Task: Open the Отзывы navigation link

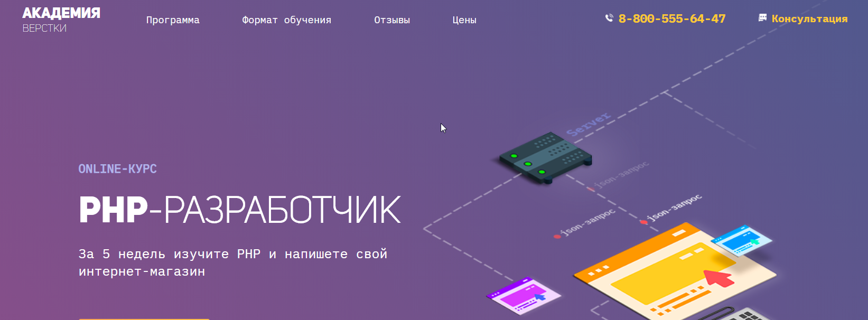Action: pyautogui.click(x=391, y=20)
